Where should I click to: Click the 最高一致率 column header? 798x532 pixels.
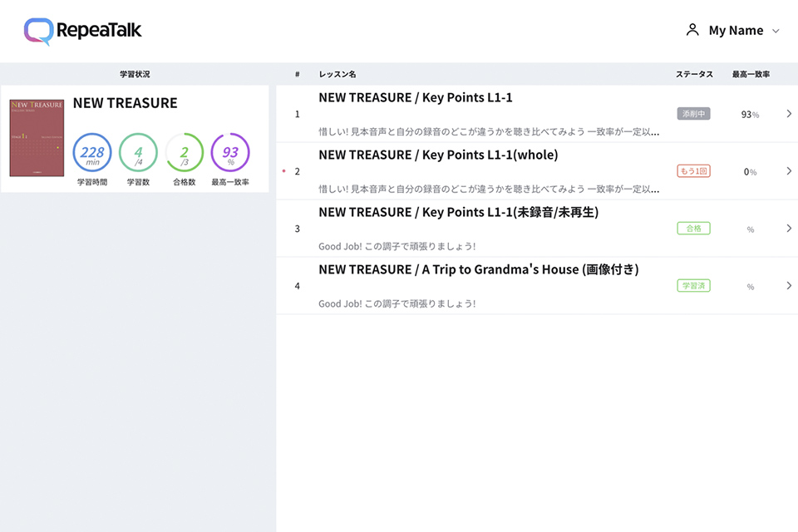(751, 74)
